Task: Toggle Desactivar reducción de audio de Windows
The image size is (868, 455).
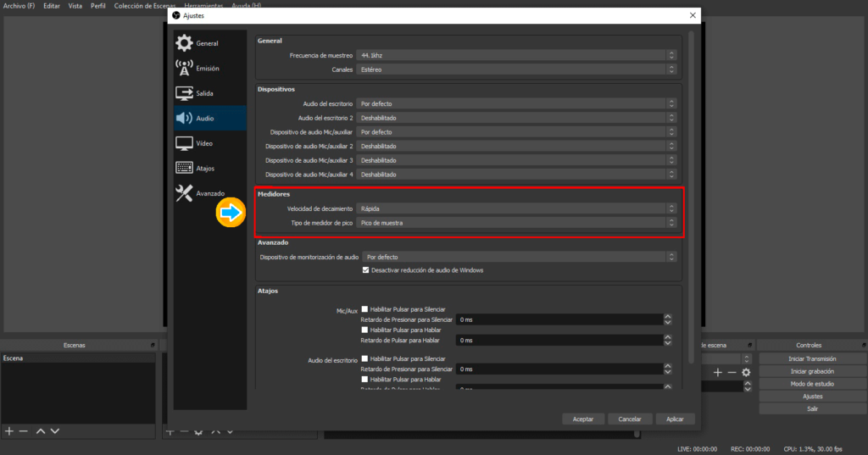Action: coord(366,270)
